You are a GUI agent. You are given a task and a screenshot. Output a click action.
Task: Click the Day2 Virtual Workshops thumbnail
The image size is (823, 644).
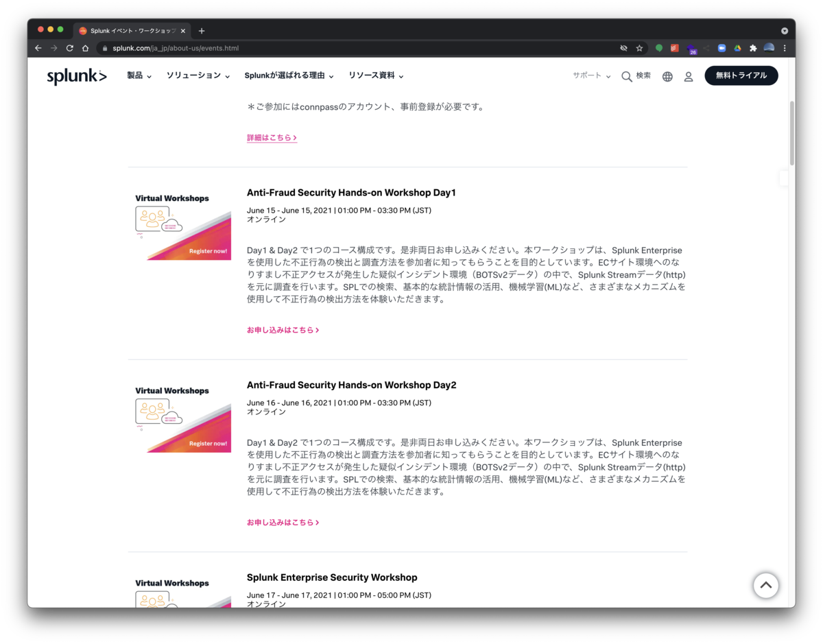[183, 418]
